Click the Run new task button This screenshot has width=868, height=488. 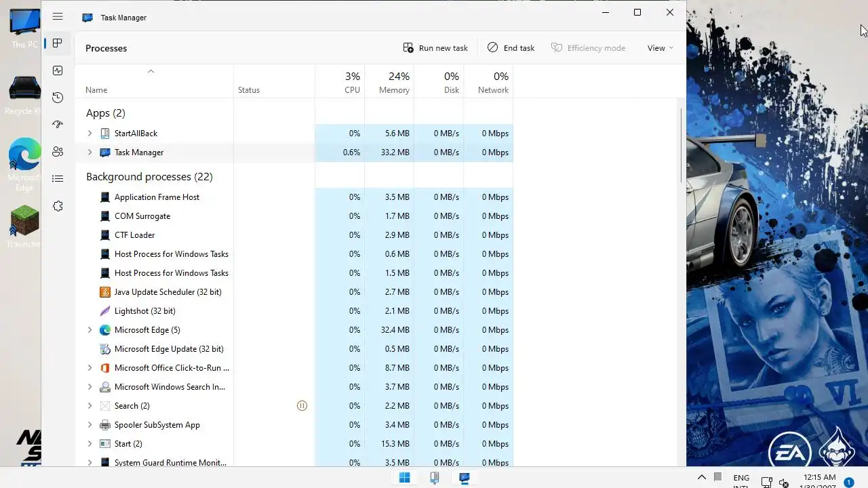click(435, 48)
